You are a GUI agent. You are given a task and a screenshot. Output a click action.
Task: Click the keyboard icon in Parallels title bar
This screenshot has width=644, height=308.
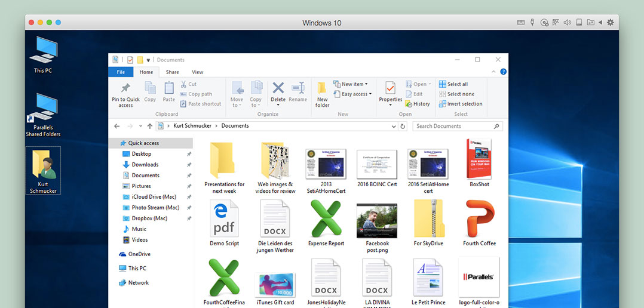pyautogui.click(x=521, y=23)
